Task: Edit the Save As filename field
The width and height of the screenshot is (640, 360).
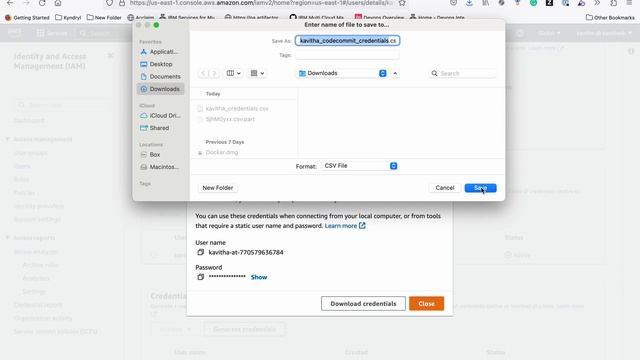Action: coord(347,40)
